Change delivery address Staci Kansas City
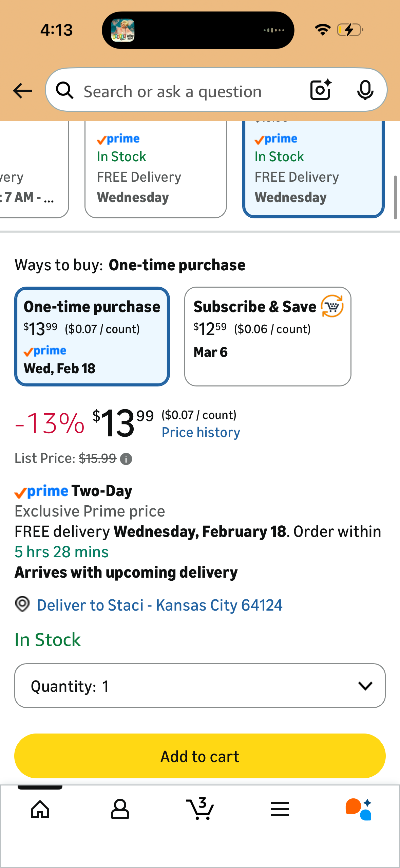This screenshot has width=400, height=868. point(159,605)
